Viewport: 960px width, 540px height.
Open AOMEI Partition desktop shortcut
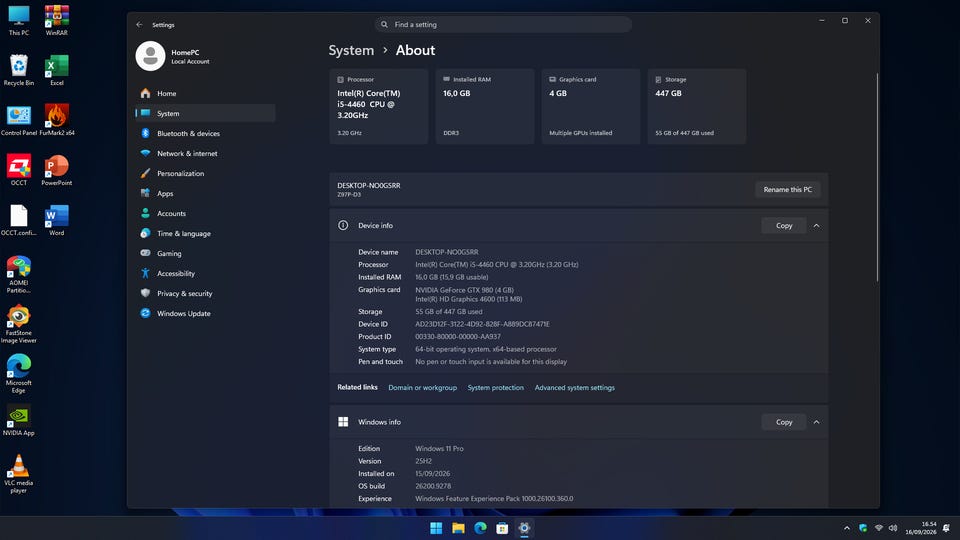coord(19,274)
